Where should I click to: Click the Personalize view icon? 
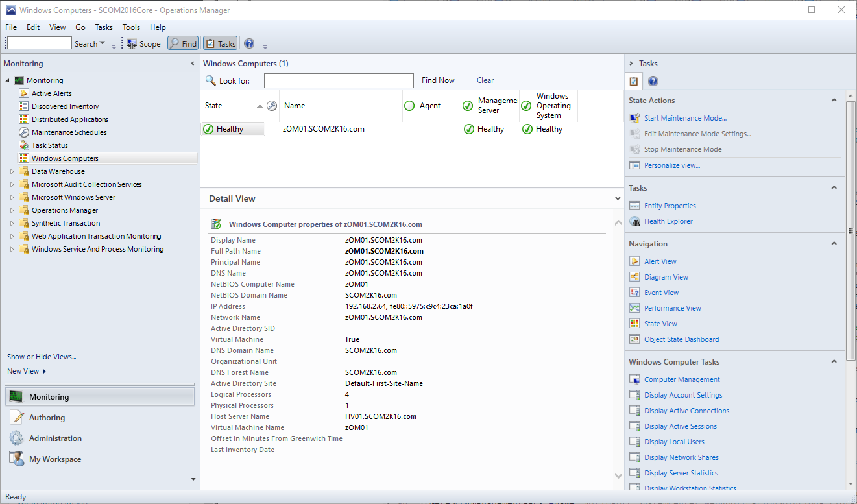point(634,165)
